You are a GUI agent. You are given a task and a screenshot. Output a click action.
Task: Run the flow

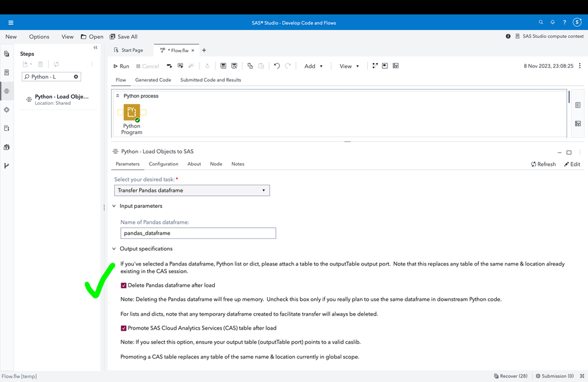point(121,66)
